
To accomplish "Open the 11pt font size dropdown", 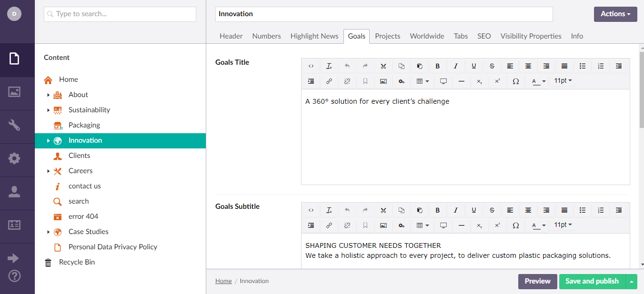I will click(563, 81).
